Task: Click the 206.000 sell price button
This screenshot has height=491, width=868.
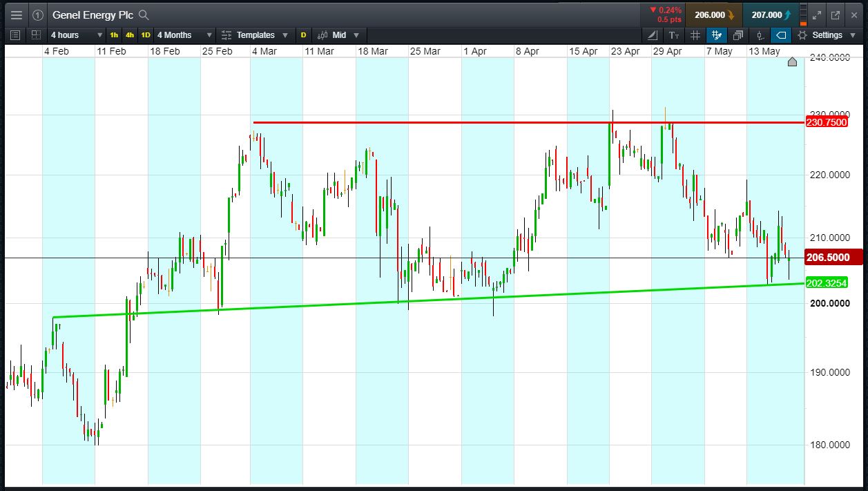Action: 713,15
